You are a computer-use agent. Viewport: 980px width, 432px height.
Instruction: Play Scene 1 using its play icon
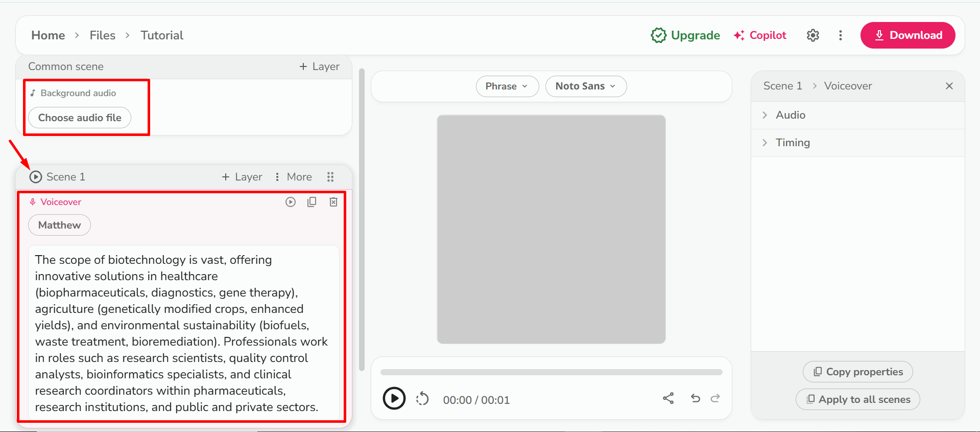[36, 177]
